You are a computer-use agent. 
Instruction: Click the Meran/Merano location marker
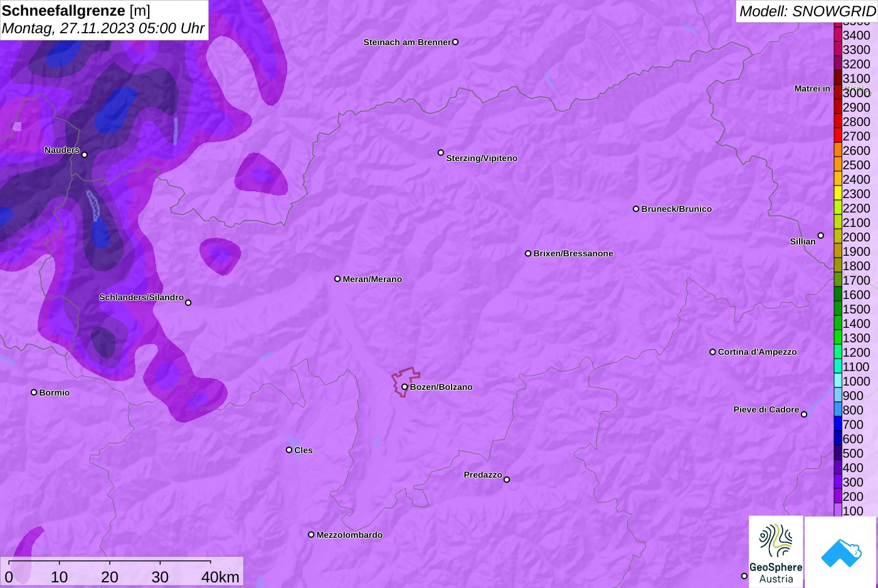pos(337,278)
